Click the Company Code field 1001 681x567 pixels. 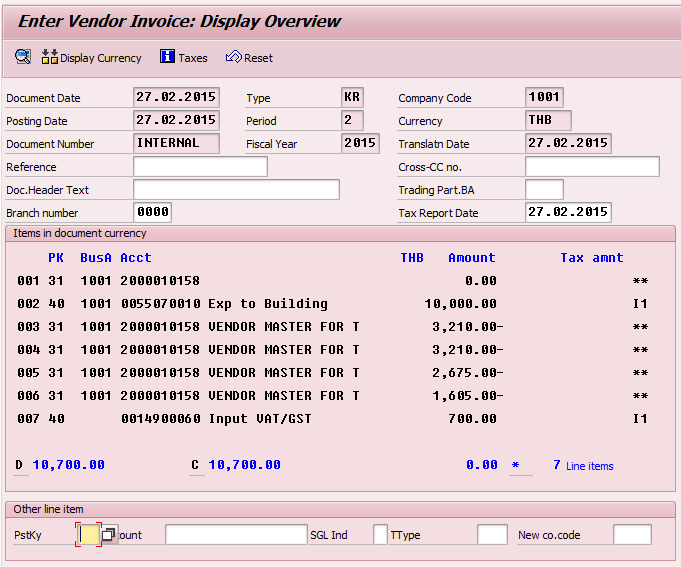(x=544, y=97)
